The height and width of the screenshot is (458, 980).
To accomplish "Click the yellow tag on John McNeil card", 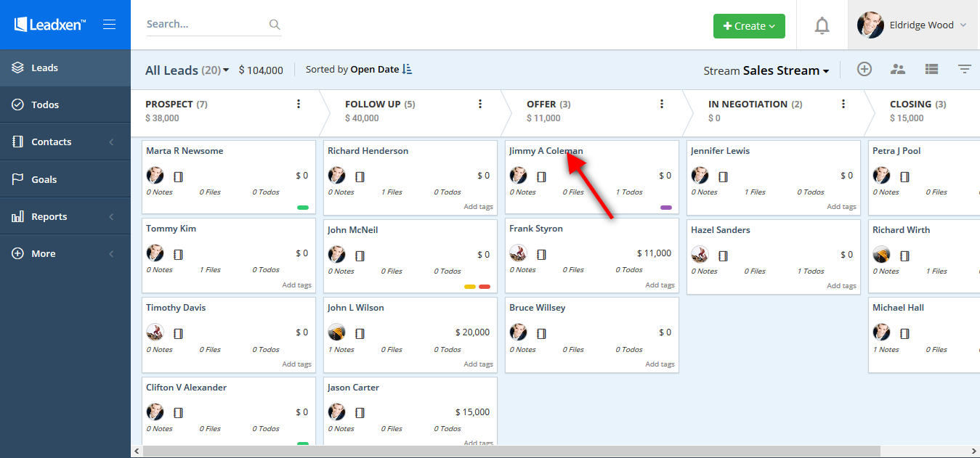I will (x=470, y=287).
